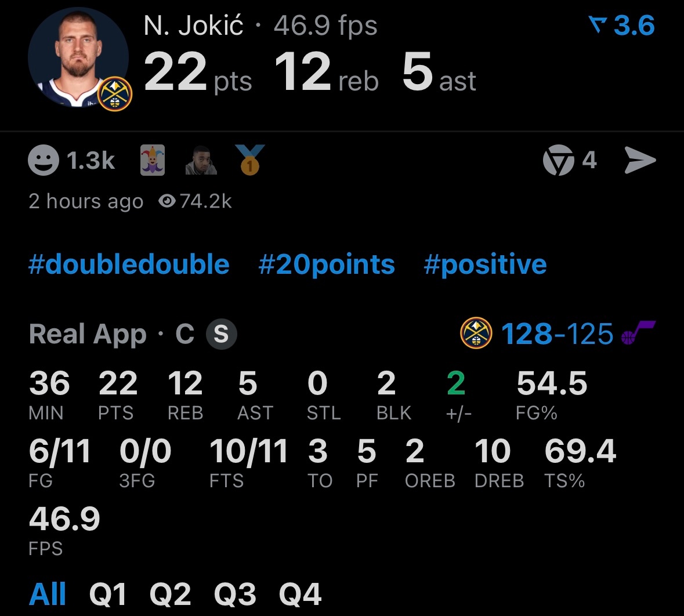Screen dimensions: 684x616
Task: Switch to the Q1 tab
Action: [108, 594]
